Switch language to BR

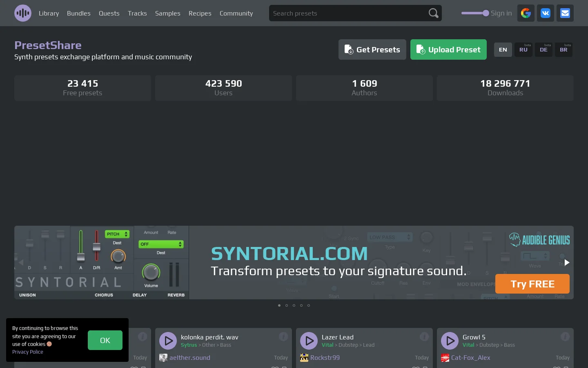(x=563, y=49)
